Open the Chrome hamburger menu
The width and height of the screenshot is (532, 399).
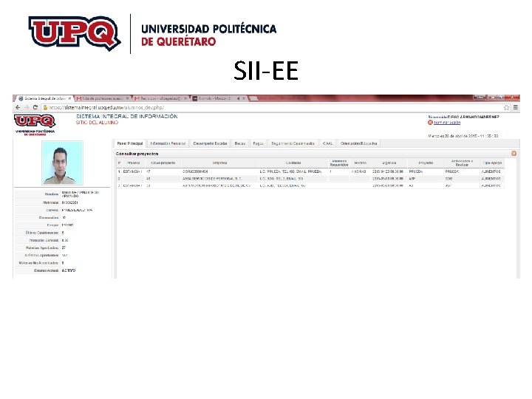516,108
